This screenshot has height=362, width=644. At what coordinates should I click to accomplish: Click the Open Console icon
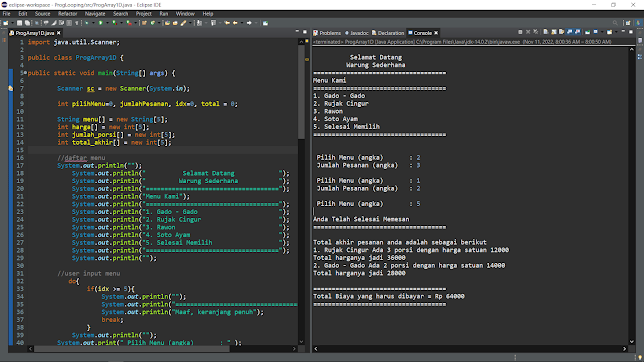609,32
